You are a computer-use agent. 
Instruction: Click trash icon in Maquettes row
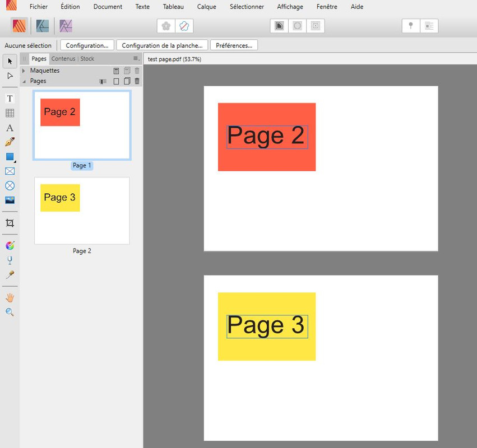(137, 71)
